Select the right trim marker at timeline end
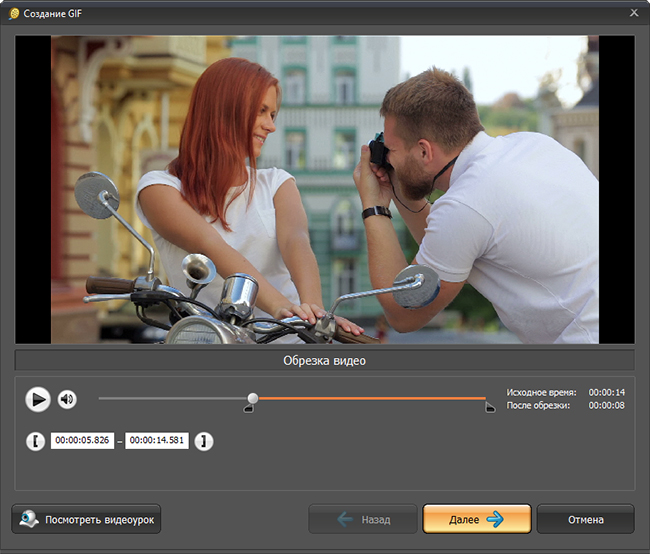Screen dimensions: 650x554 [490, 408]
